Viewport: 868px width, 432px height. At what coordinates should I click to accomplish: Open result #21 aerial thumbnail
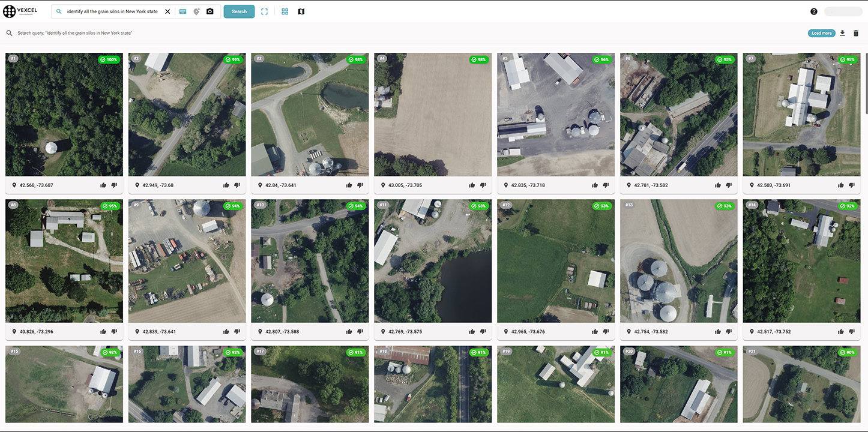pos(802,384)
